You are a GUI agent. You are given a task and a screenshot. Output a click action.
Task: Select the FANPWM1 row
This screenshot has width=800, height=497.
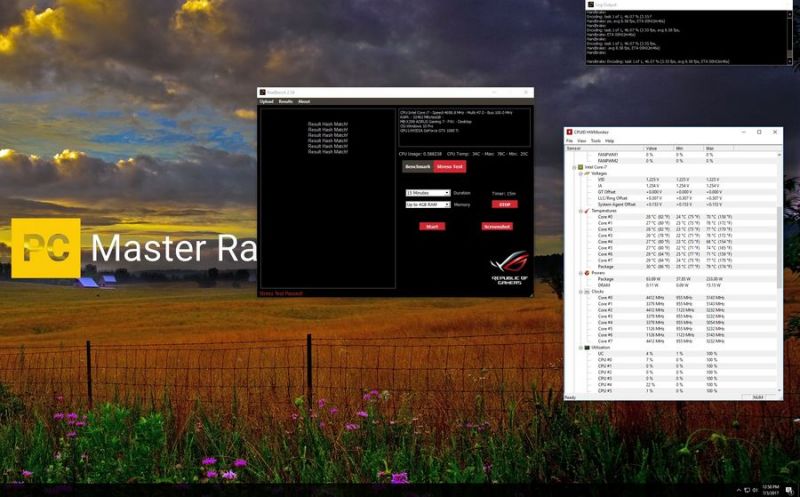[673, 155]
